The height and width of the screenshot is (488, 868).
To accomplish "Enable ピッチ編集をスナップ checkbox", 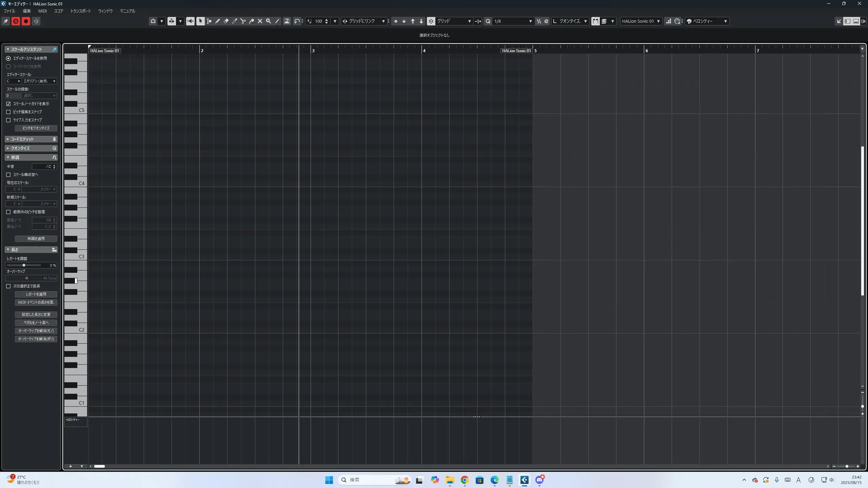I will tap(8, 112).
